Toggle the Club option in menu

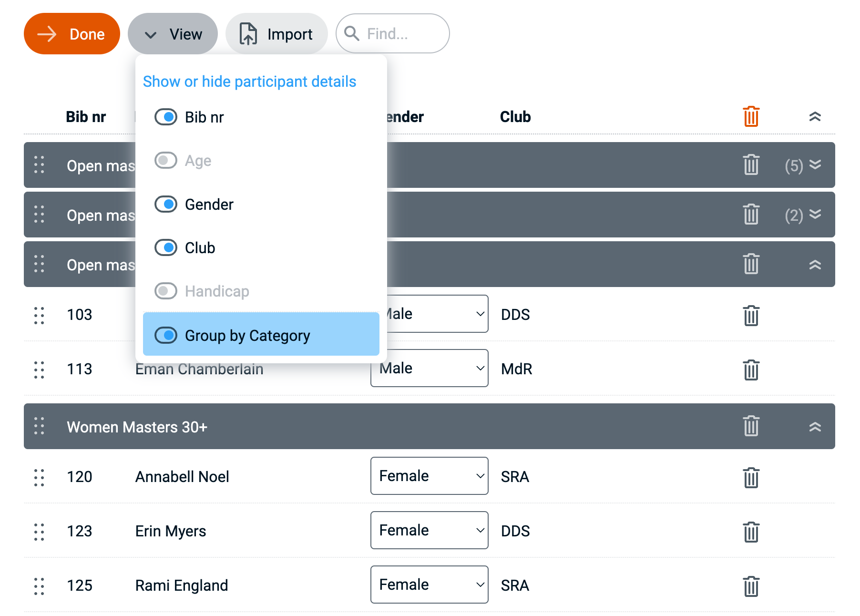point(166,248)
